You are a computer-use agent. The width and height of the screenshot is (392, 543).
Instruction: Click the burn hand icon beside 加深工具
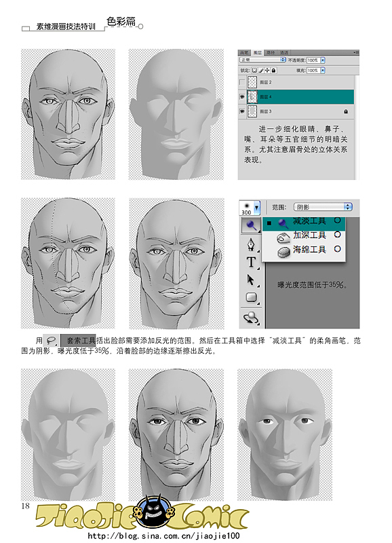coord(283,237)
